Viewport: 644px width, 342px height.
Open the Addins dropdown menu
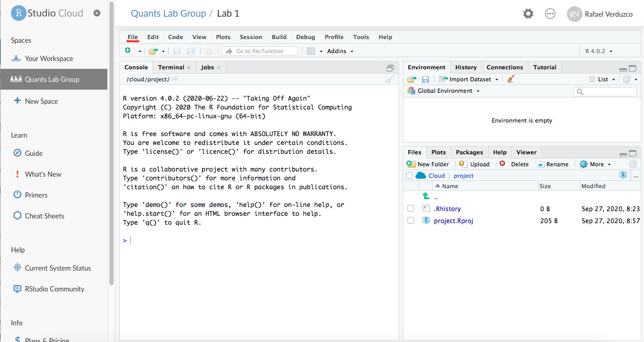click(340, 51)
